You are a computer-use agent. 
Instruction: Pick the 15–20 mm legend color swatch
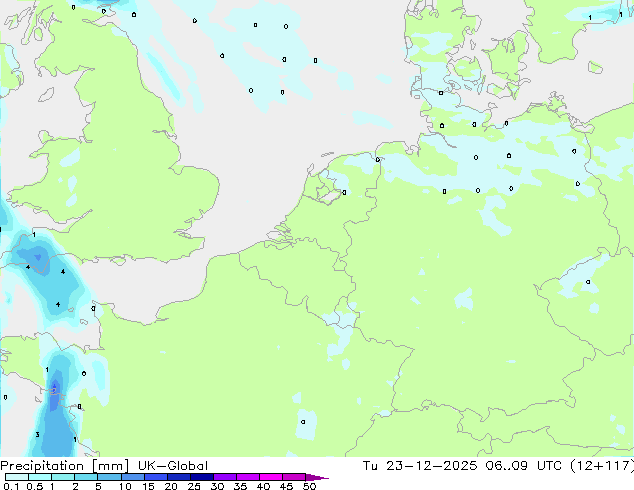click(156, 477)
